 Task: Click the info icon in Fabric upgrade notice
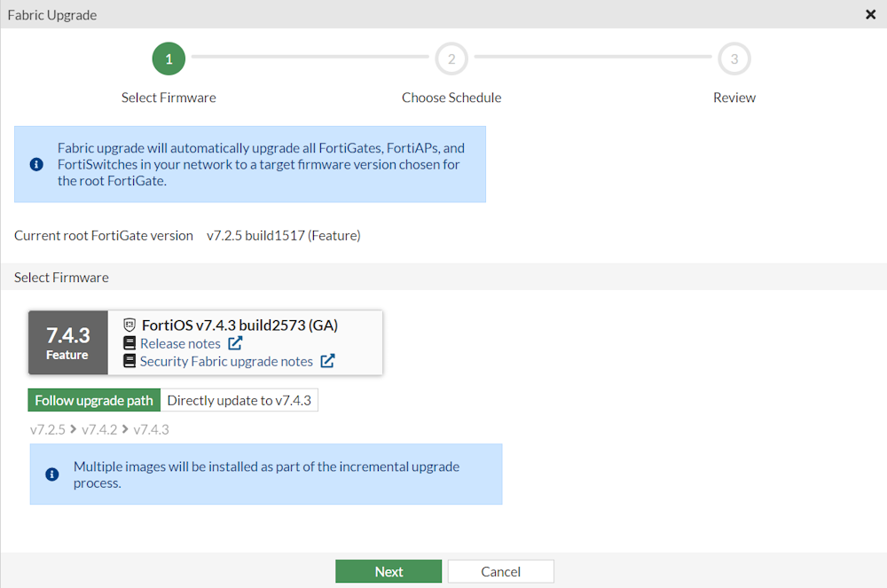point(36,165)
